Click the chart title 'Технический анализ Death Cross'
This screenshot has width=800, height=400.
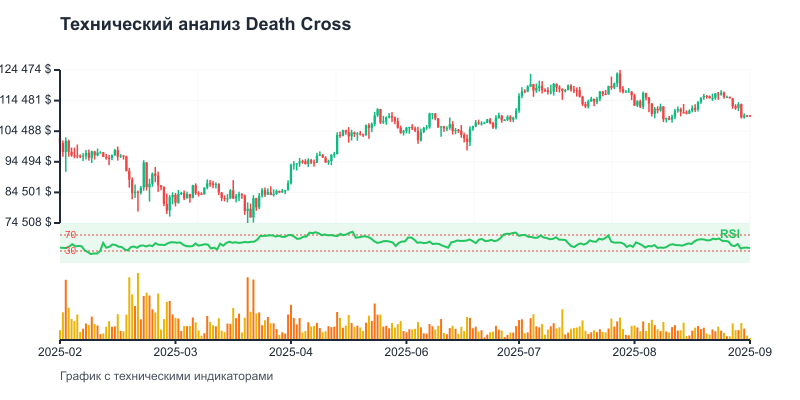(205, 25)
